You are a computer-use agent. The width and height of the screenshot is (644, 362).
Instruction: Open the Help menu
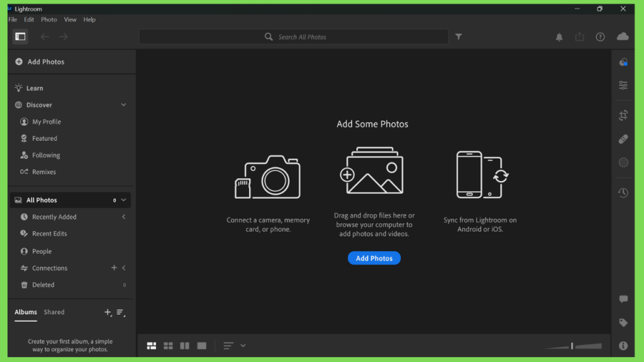tap(89, 19)
